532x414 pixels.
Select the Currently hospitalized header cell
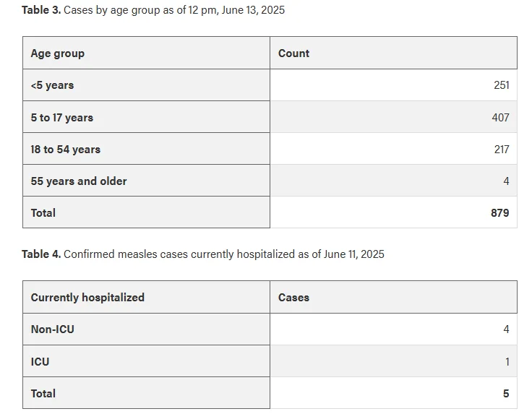point(146,297)
